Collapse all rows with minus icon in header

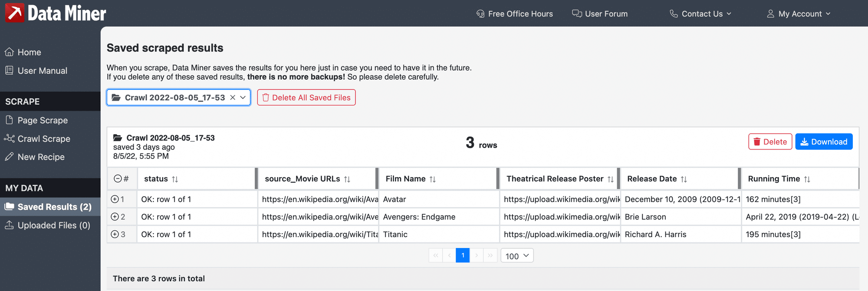(118, 179)
